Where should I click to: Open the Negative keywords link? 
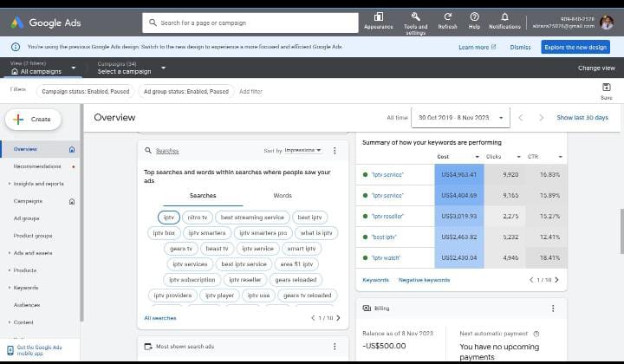(x=424, y=280)
